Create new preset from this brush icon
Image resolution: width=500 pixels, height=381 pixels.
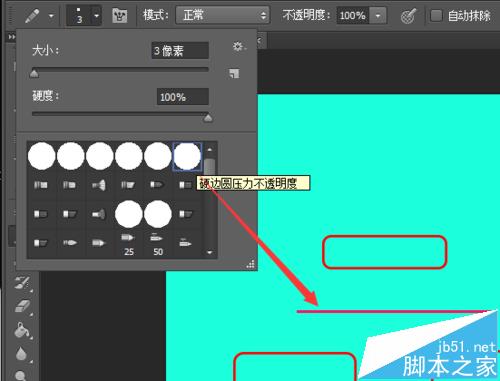[234, 73]
